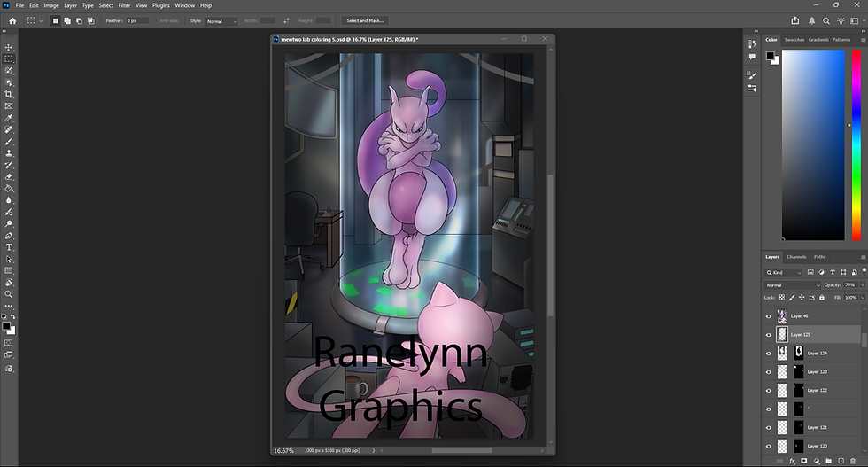This screenshot has width=868, height=467.
Task: Open the Style dropdown set to Normal
Action: click(221, 21)
